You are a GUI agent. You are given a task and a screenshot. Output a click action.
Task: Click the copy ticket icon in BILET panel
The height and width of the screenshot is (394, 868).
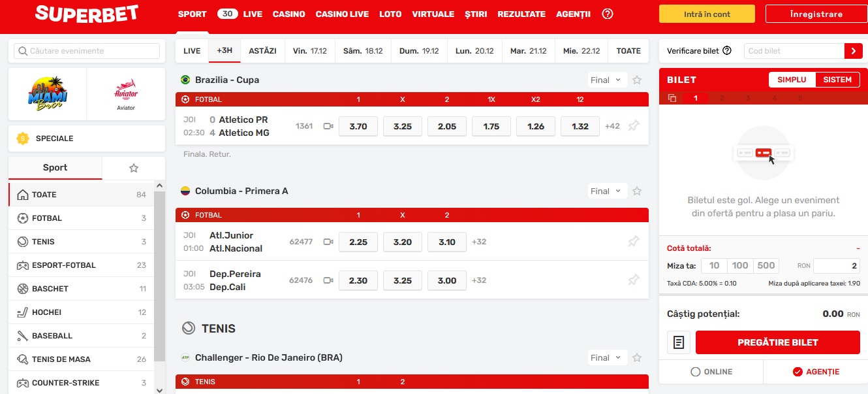point(672,98)
